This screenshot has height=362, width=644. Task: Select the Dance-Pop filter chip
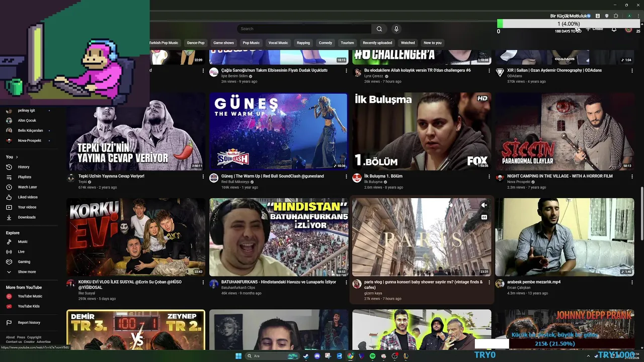coord(196,43)
